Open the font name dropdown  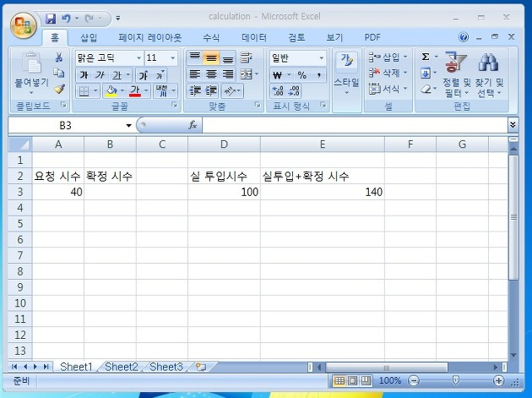138,58
